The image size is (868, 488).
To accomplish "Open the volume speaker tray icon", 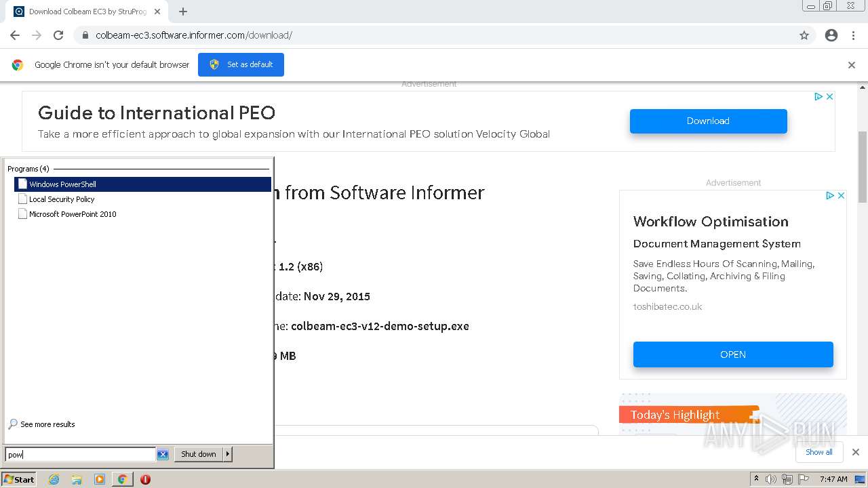I will (771, 479).
